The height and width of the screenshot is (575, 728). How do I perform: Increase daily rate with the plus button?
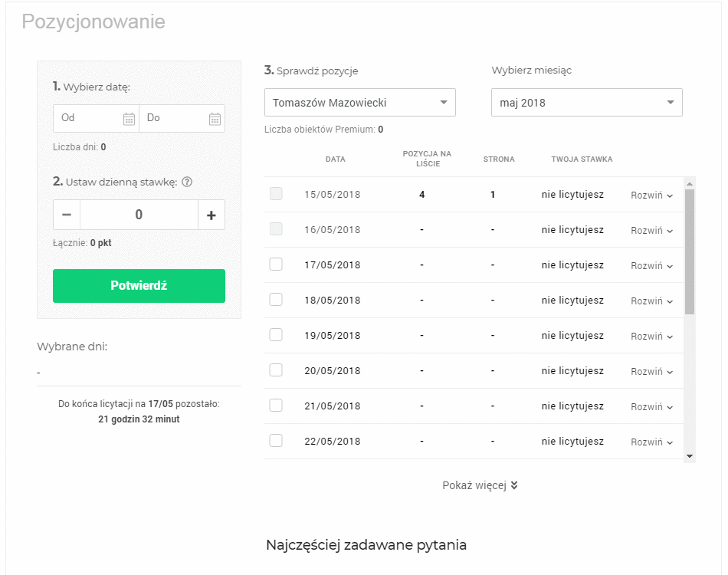click(x=212, y=215)
